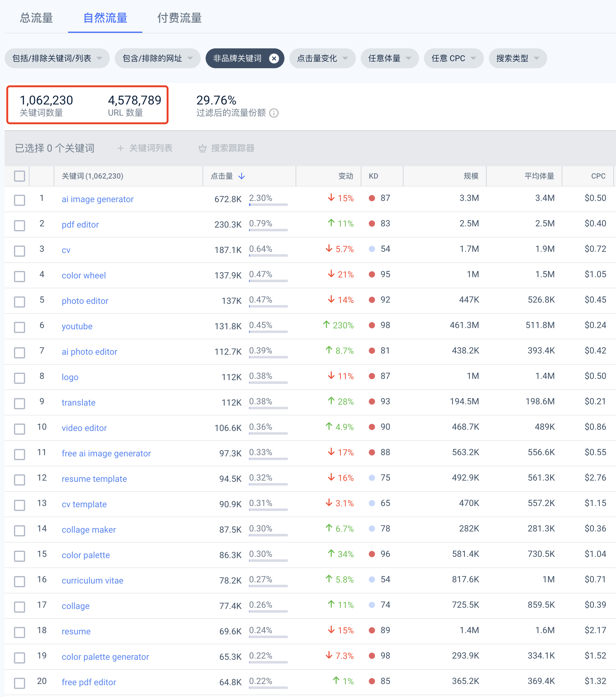Click the red down arrow in color wheel row
Screen dimensions: 616x697
(x=331, y=274)
